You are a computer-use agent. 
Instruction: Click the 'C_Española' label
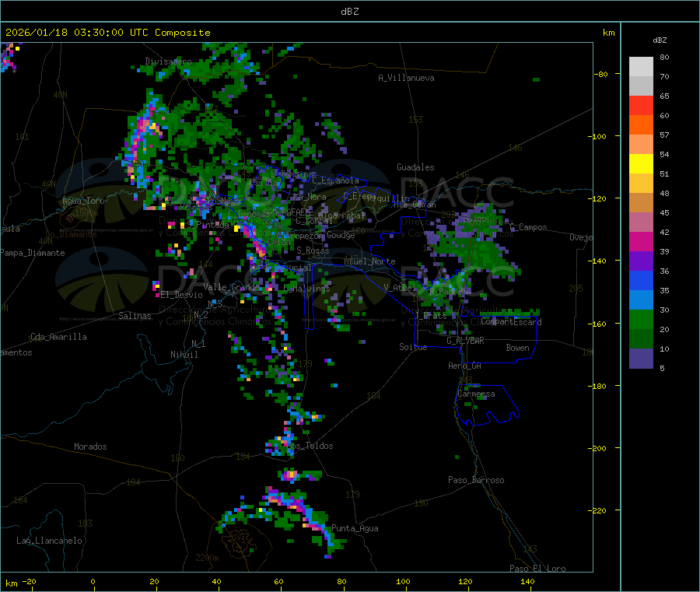pyautogui.click(x=336, y=180)
